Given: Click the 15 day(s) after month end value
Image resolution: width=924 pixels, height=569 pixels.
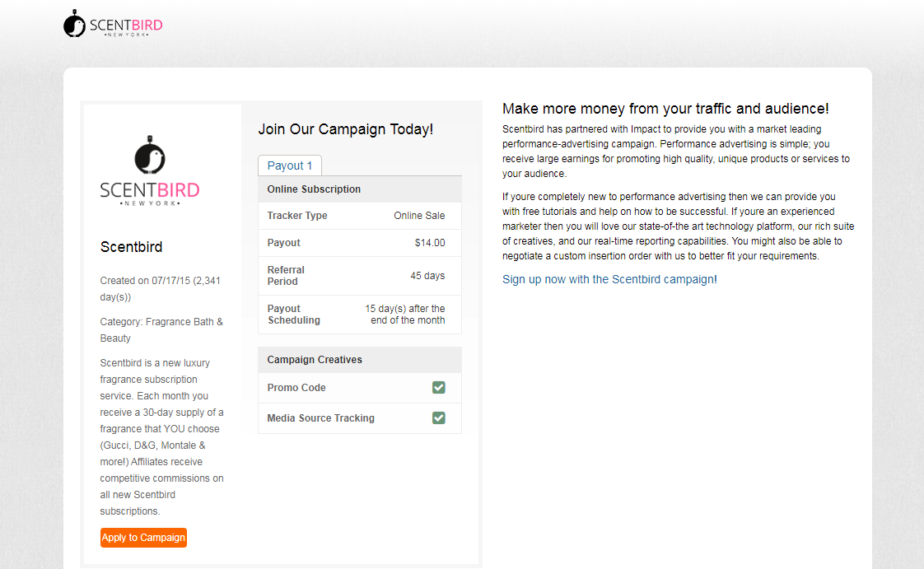Looking at the screenshot, I should pyautogui.click(x=405, y=315).
